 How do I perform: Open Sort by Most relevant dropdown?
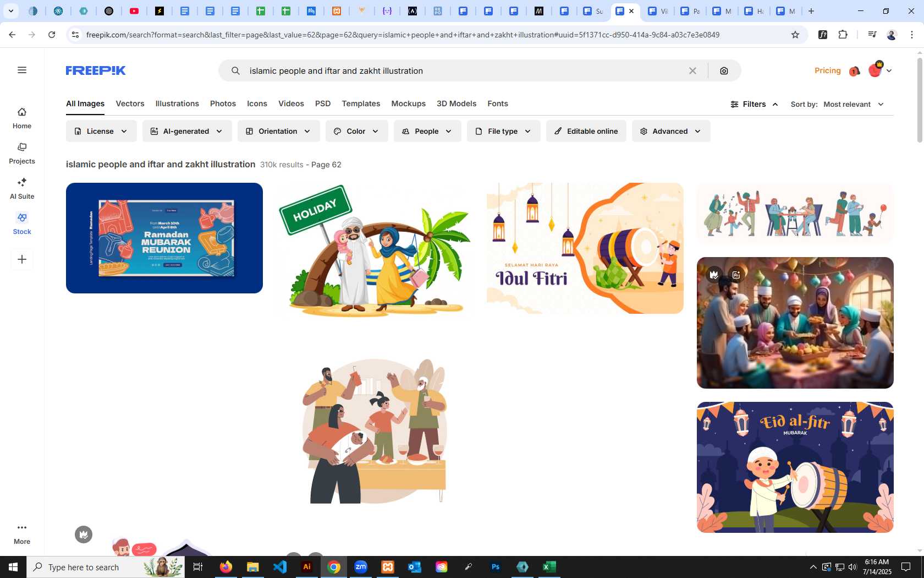(x=838, y=104)
